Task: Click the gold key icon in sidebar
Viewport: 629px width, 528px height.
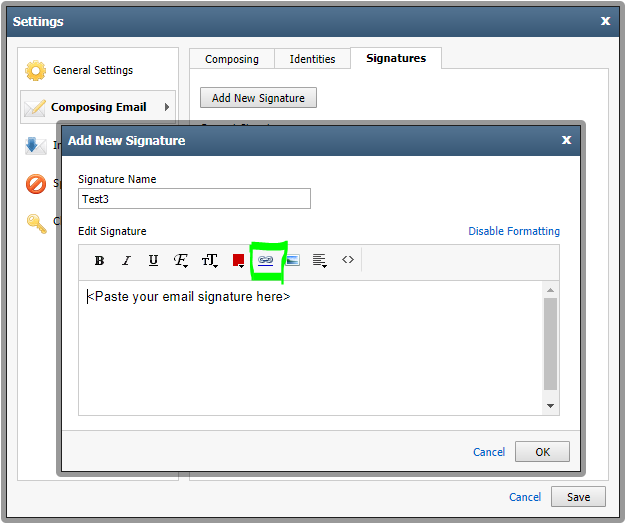Action: coord(37,224)
